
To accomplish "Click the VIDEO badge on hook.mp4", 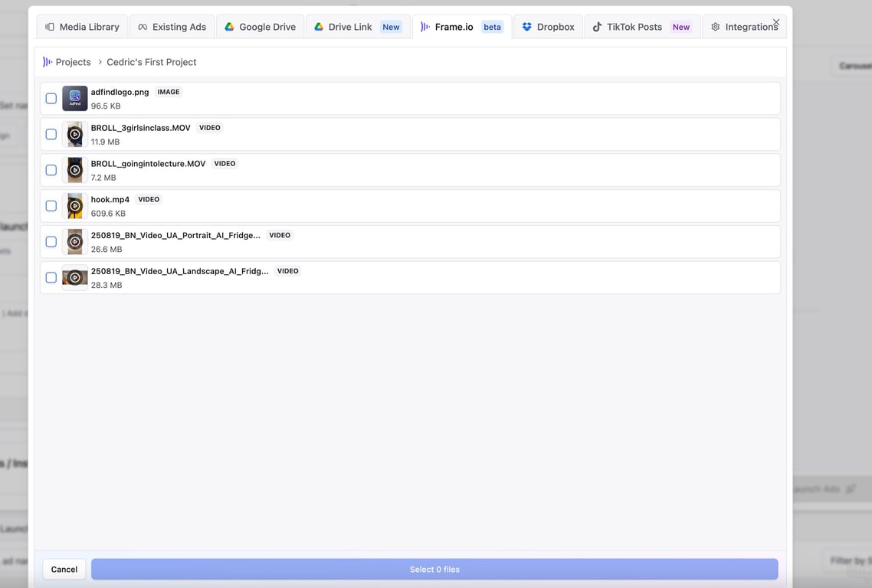I will click(149, 200).
